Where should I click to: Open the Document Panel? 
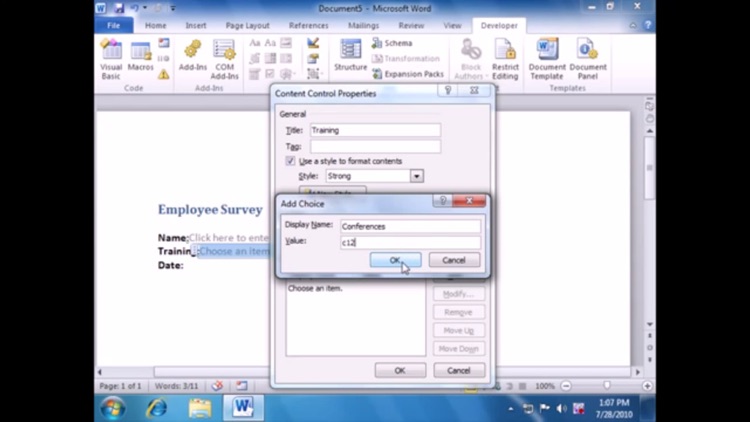(588, 59)
